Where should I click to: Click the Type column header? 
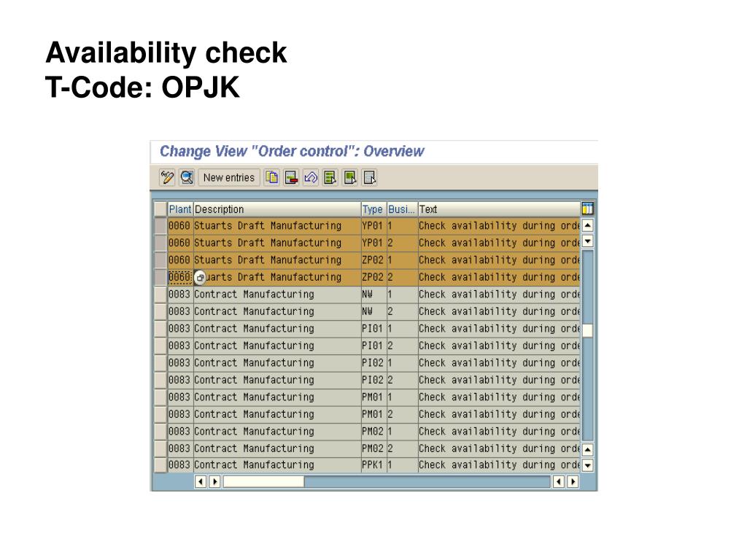373,209
